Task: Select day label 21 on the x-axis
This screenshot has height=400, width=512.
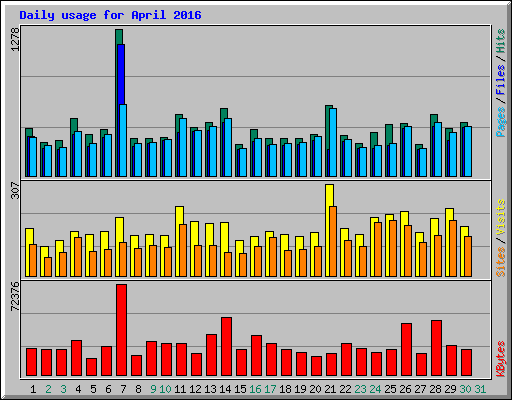Action: point(330,389)
